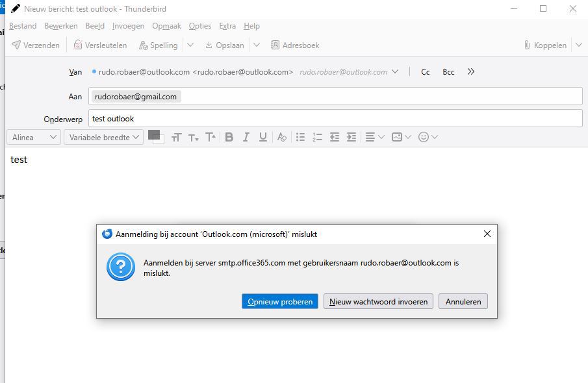Image resolution: width=588 pixels, height=383 pixels.
Task: Open the text alignment dropdown
Action: click(x=375, y=138)
